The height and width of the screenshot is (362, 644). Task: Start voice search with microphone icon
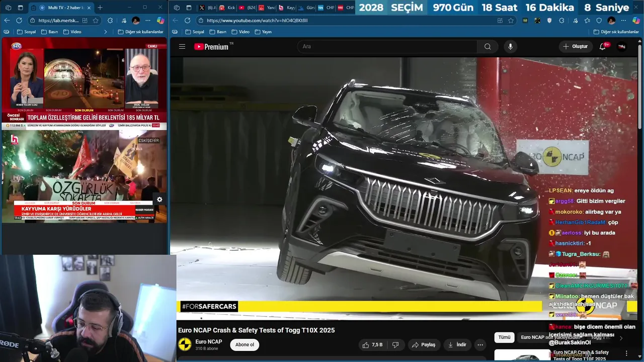pos(510,46)
